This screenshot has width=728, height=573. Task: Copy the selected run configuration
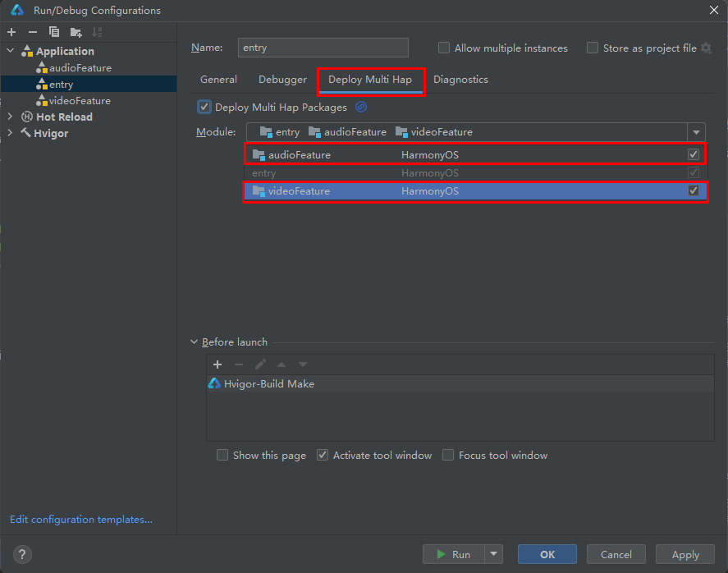[x=53, y=31]
